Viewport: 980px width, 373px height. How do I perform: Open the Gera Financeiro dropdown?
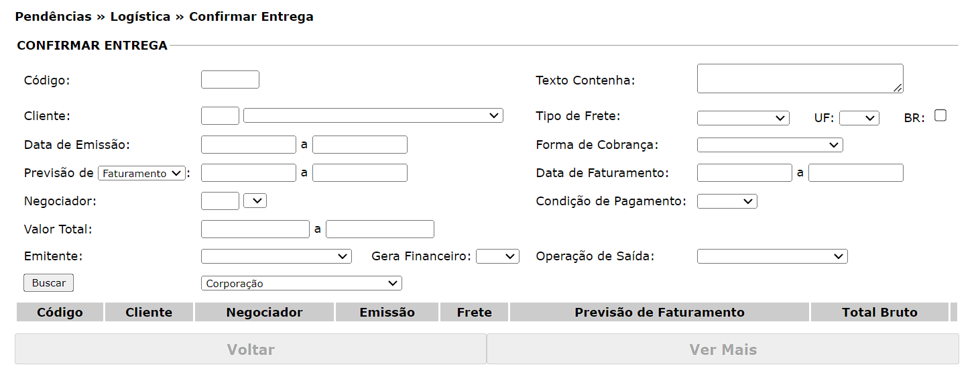click(497, 256)
